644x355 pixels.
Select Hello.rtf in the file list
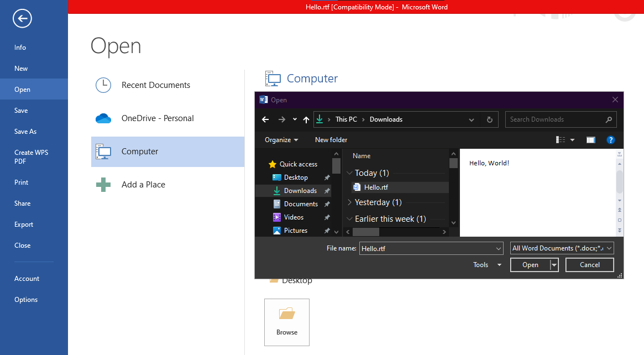coord(376,187)
